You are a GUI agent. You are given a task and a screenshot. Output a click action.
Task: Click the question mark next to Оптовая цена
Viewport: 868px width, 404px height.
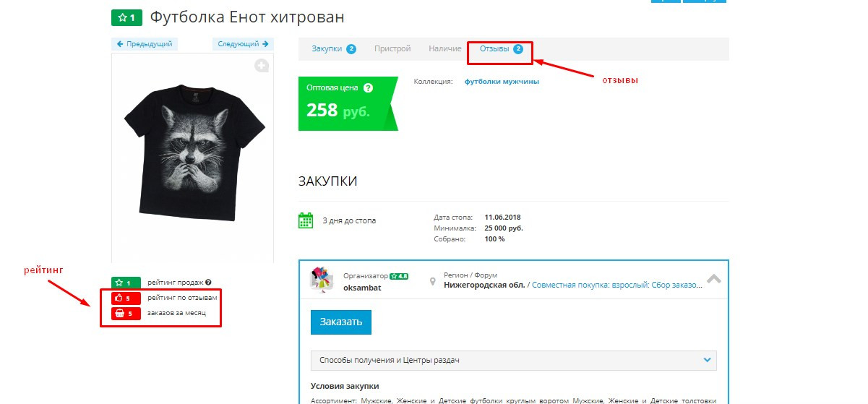point(368,88)
